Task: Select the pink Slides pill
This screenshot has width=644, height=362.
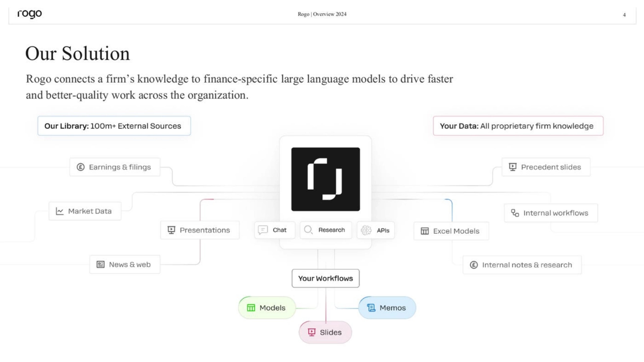Action: [x=325, y=332]
